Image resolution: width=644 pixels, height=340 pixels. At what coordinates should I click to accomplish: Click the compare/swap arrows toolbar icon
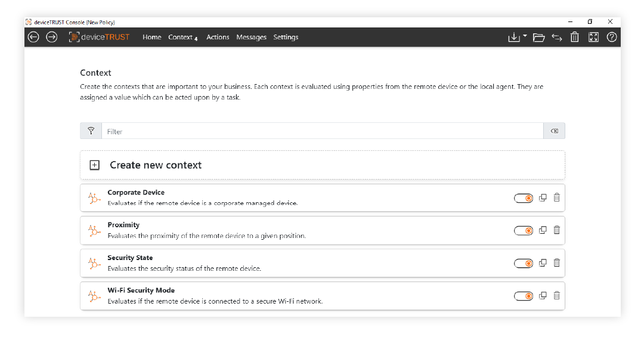[556, 37]
